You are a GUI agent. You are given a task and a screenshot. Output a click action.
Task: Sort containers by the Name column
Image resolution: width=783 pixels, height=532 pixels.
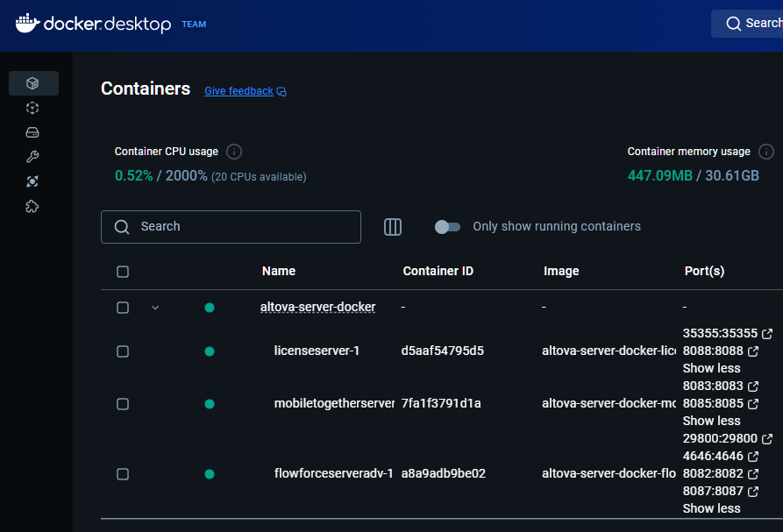(278, 271)
